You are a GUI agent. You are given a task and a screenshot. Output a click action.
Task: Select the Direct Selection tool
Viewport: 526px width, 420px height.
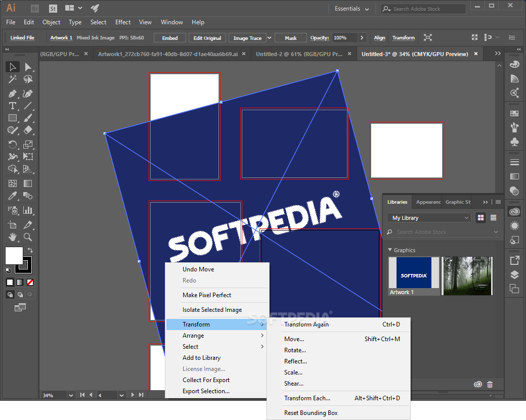pyautogui.click(x=28, y=67)
